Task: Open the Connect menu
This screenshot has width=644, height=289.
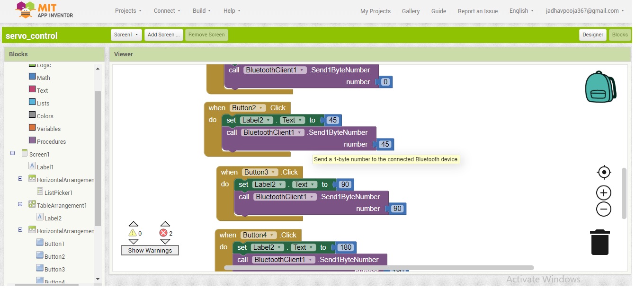Action: pos(167,10)
